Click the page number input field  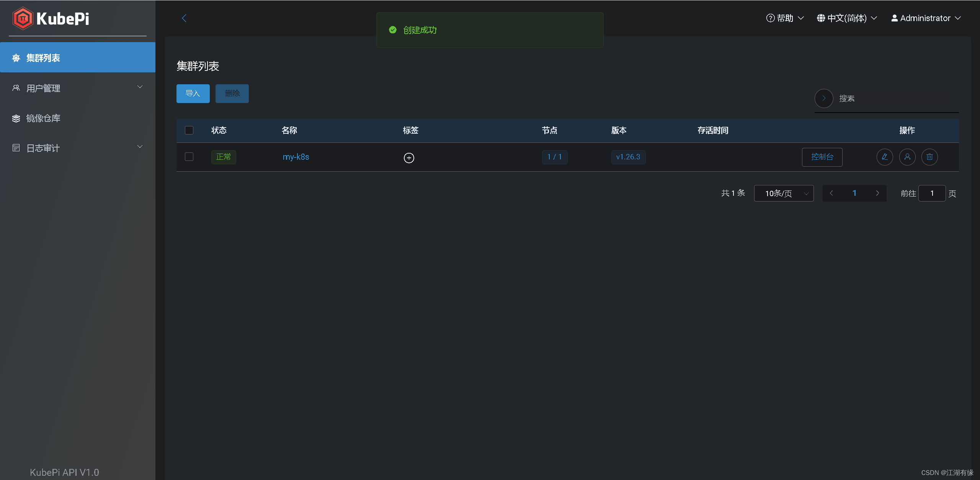(932, 193)
